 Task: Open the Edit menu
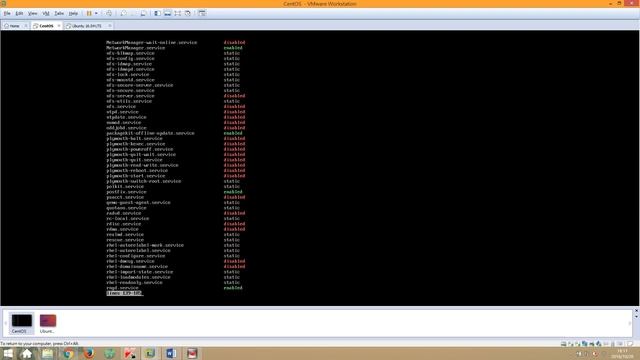19,13
